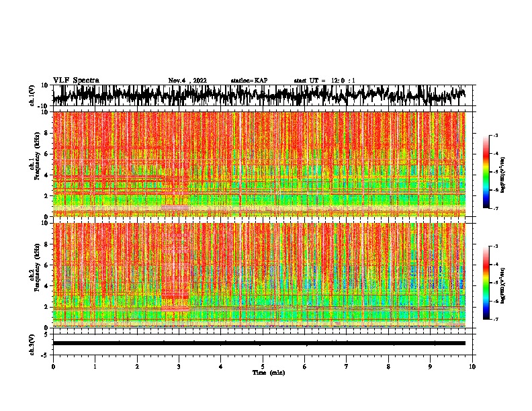This screenshot has height=411, width=532.
Task: Select the "ch.3(V)" axis label
Action: tap(32, 345)
